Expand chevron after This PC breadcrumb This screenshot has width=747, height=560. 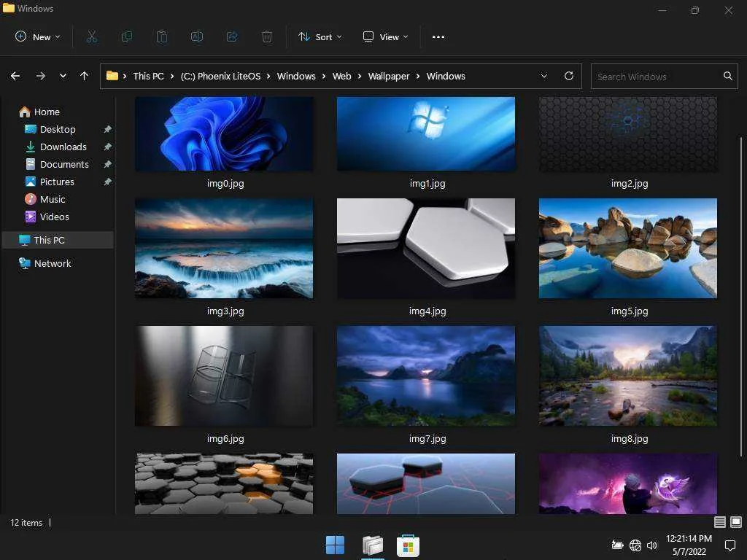(x=172, y=76)
